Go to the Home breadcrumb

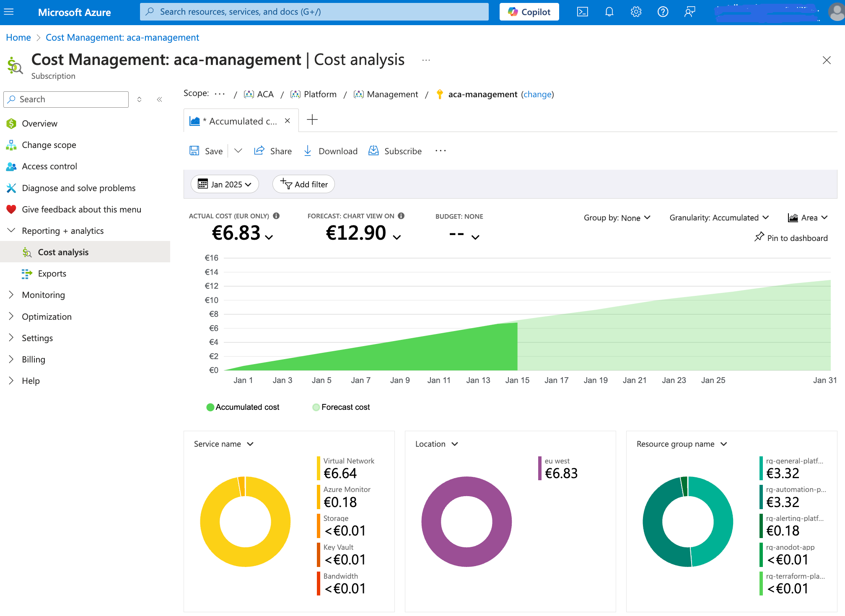[18, 38]
